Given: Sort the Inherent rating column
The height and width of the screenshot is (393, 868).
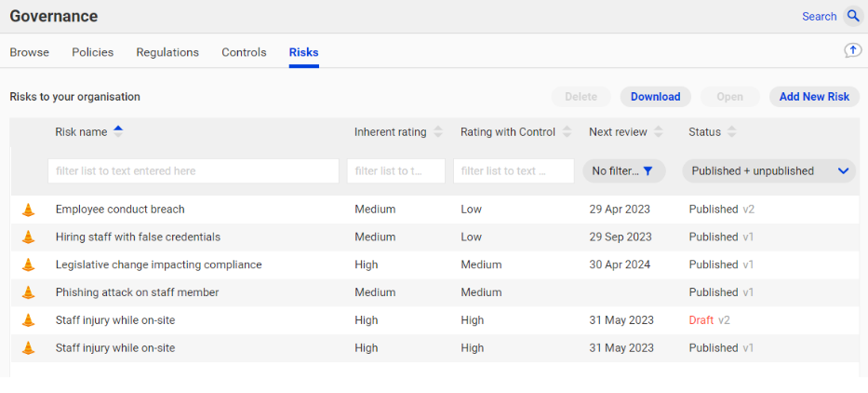Looking at the screenshot, I should (x=438, y=132).
